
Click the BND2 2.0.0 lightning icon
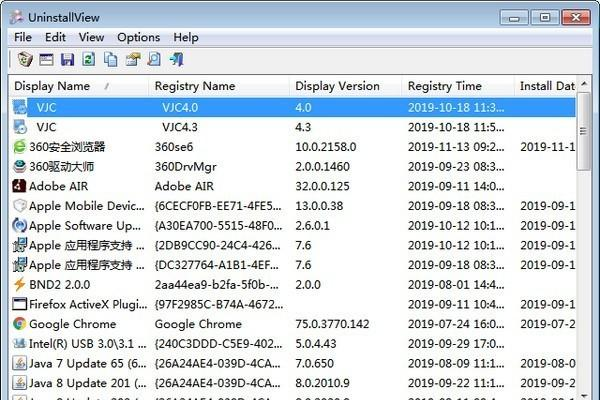pos(20,284)
